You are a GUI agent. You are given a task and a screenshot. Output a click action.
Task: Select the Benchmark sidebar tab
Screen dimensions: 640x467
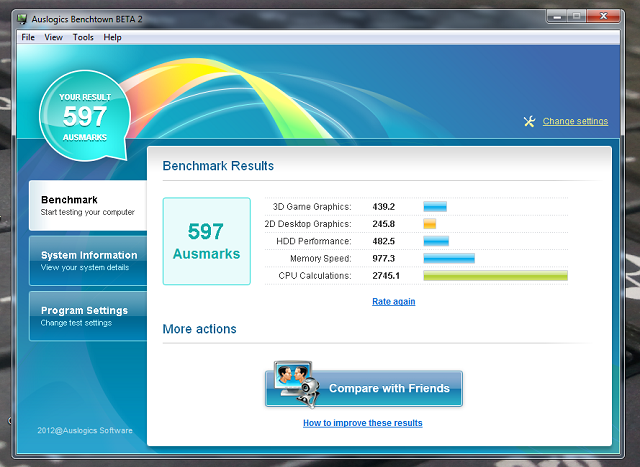point(88,205)
